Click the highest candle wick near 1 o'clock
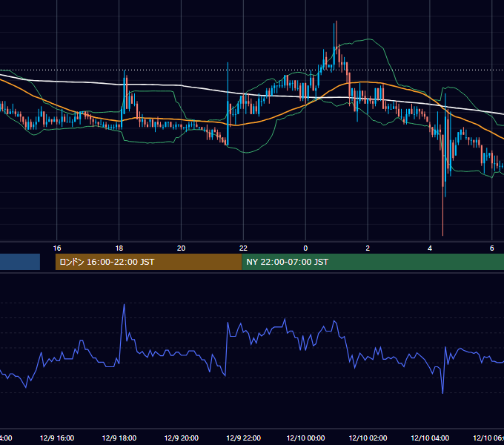The width and height of the screenshot is (504, 445). coord(336,22)
